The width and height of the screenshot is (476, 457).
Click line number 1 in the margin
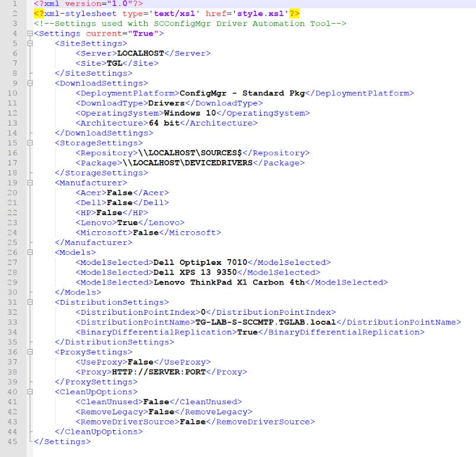tap(15, 4)
